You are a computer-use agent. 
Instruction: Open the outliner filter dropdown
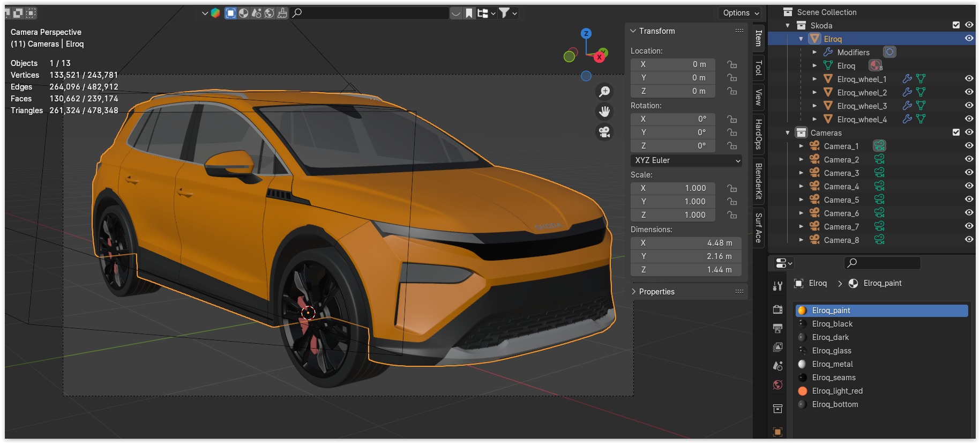coord(508,13)
